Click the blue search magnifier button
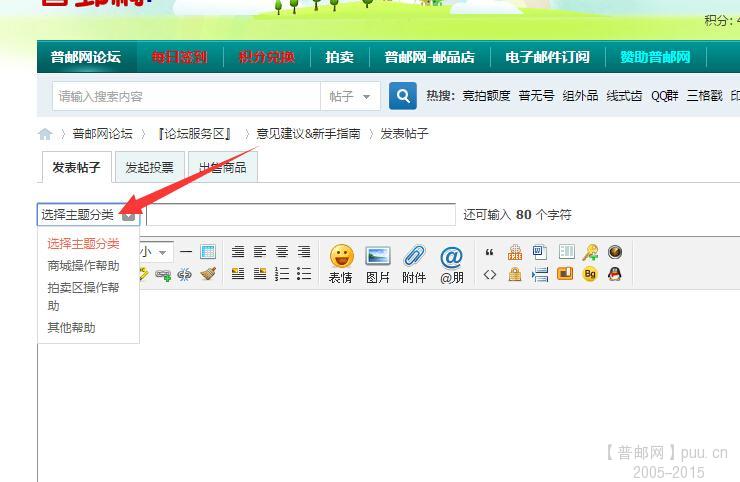The width and height of the screenshot is (740, 482). pyautogui.click(x=403, y=96)
